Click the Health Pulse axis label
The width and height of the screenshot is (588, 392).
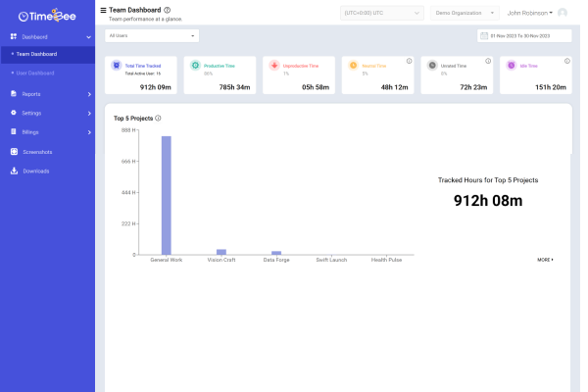386,260
